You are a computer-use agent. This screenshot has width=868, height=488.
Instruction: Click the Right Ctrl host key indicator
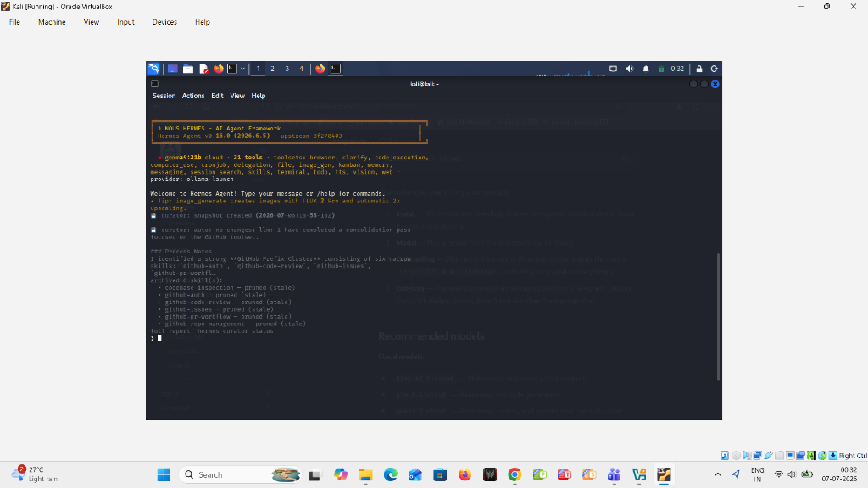pyautogui.click(x=853, y=456)
